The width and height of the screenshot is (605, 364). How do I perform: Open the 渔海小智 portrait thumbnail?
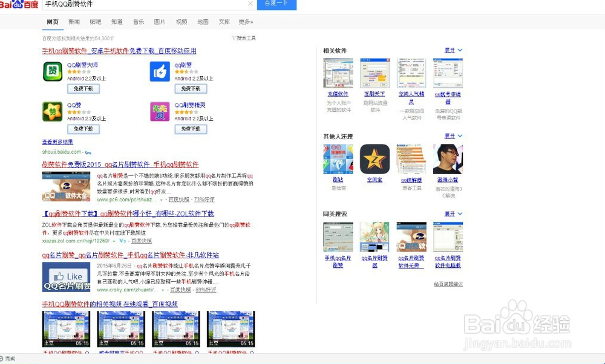click(448, 159)
